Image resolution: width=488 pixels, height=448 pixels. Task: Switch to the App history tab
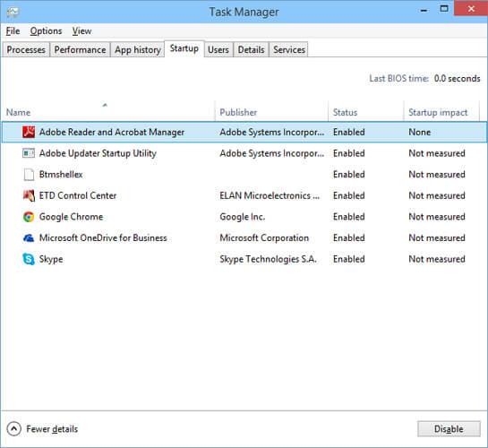(138, 50)
